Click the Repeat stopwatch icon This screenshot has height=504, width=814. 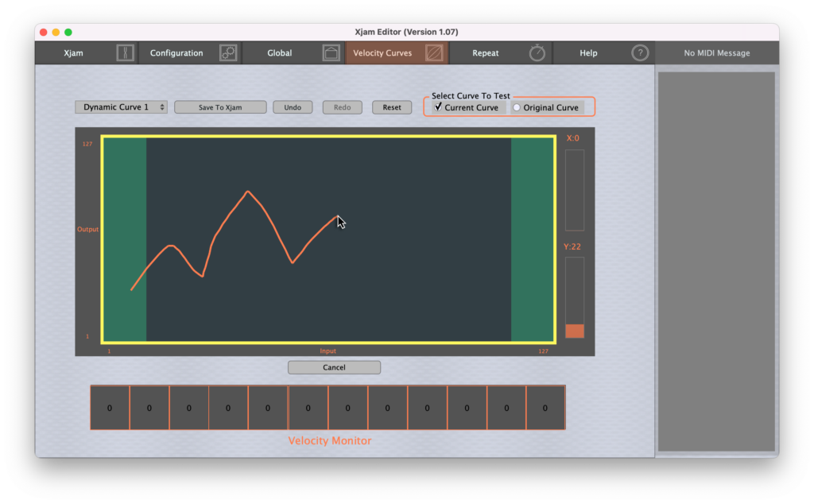(x=537, y=53)
